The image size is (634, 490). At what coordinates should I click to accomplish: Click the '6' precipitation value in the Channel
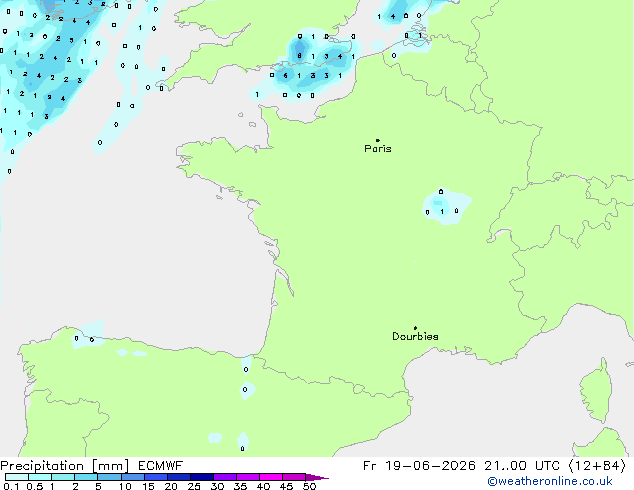click(x=285, y=76)
